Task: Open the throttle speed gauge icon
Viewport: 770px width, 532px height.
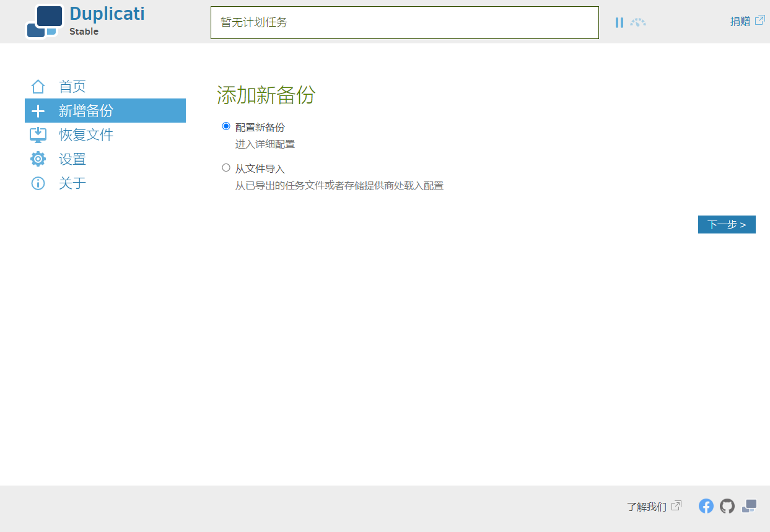Action: [x=638, y=22]
